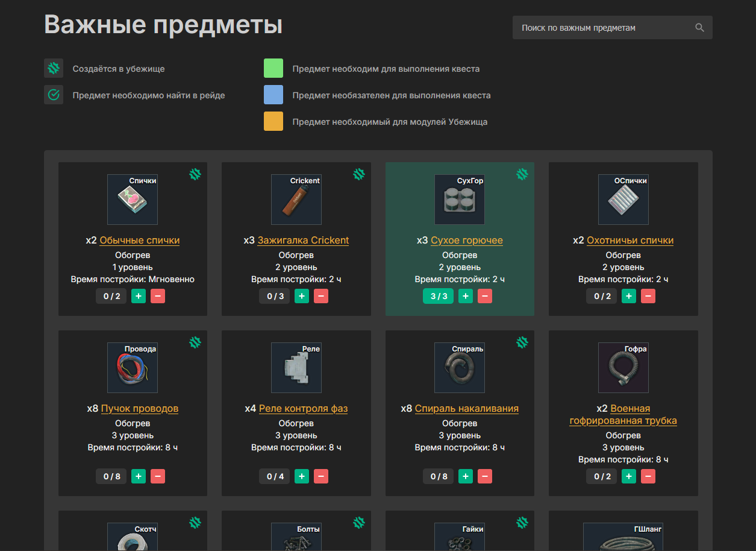Viewport: 756px width, 551px height.
Task: Open the Провода item image
Action: [x=133, y=368]
